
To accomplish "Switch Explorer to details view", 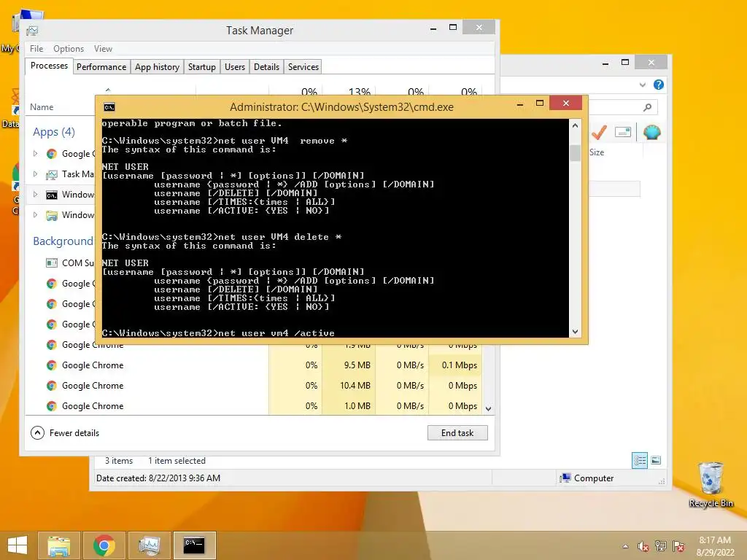I will [x=640, y=461].
